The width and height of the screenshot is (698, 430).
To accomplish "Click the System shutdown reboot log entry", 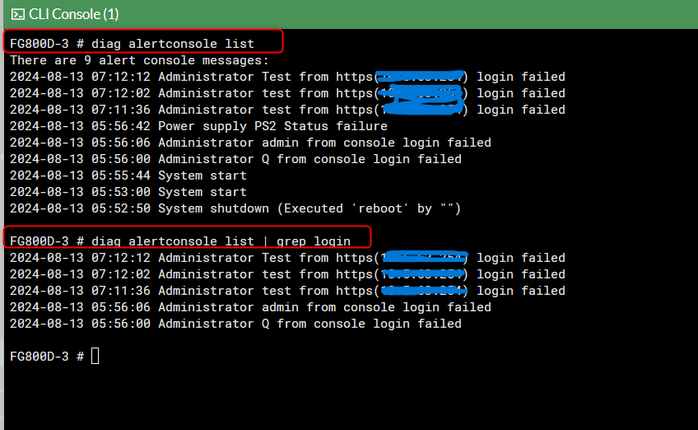I will click(x=236, y=208).
